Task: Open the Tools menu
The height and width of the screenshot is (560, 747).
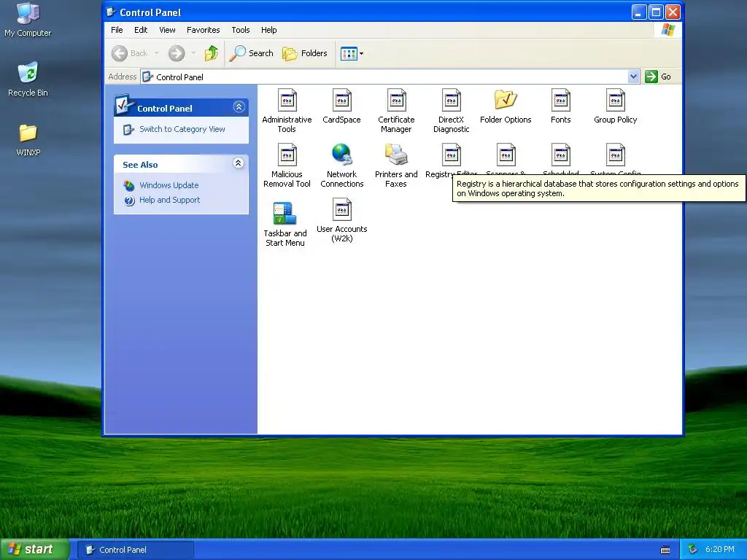Action: [x=241, y=30]
